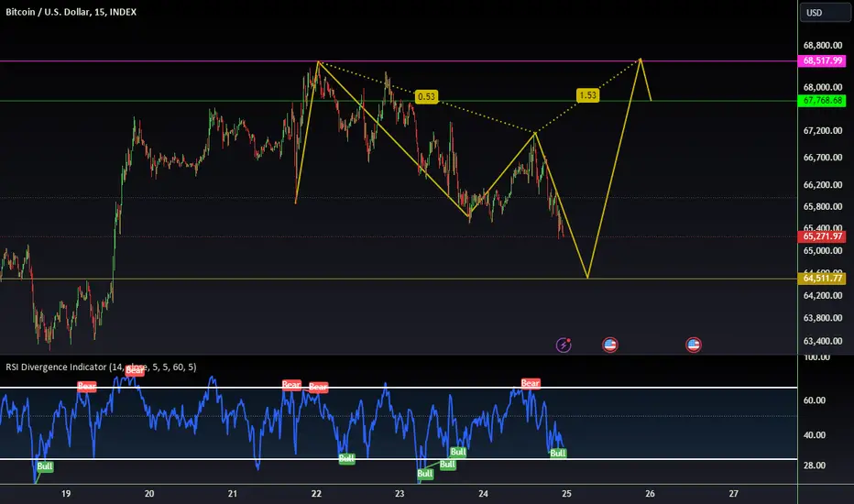Click date 23 on the time axis
Viewport: 854px width, 504px height.
[x=400, y=494]
